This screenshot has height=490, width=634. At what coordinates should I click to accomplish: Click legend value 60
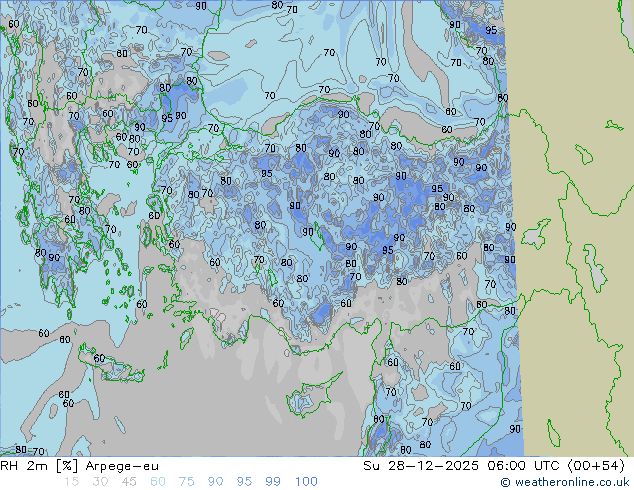158,482
